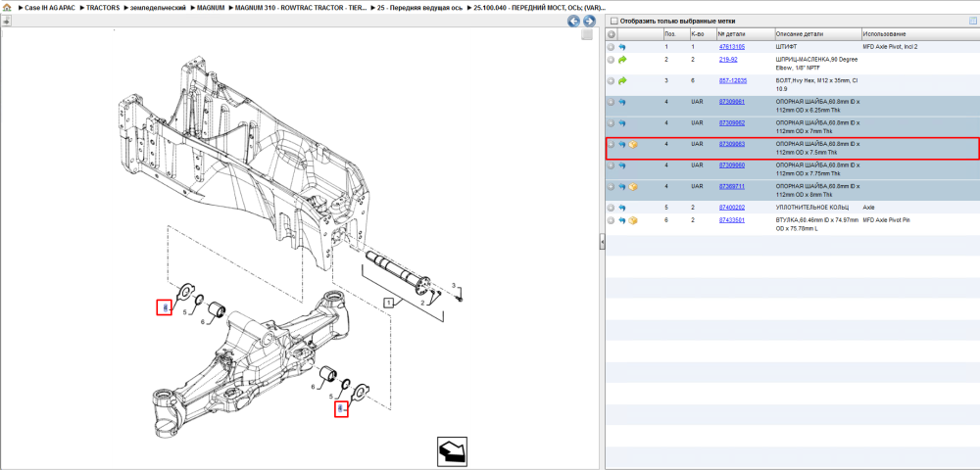This screenshot has width=980, height=470.
Task: Click the 'К-во' column header
Action: (702, 34)
